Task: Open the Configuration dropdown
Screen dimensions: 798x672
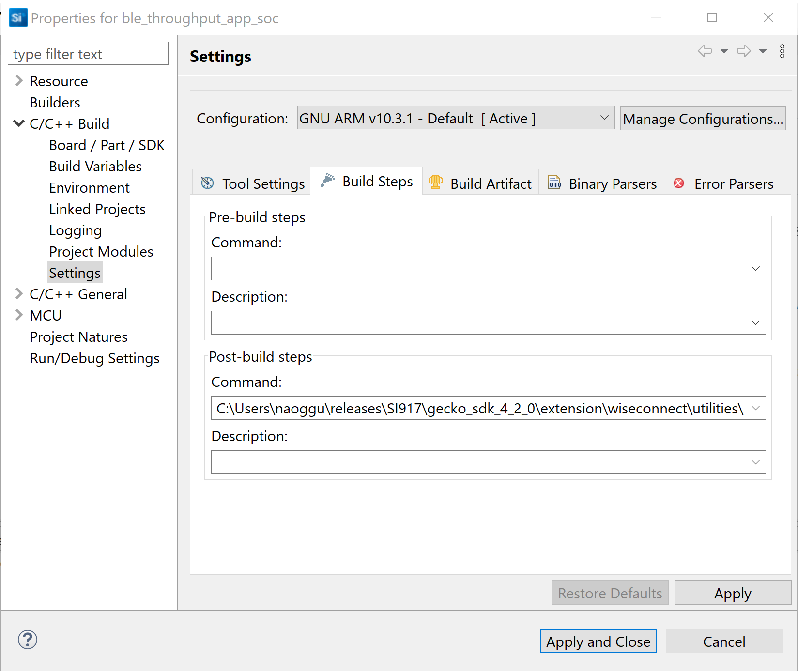Action: (456, 118)
